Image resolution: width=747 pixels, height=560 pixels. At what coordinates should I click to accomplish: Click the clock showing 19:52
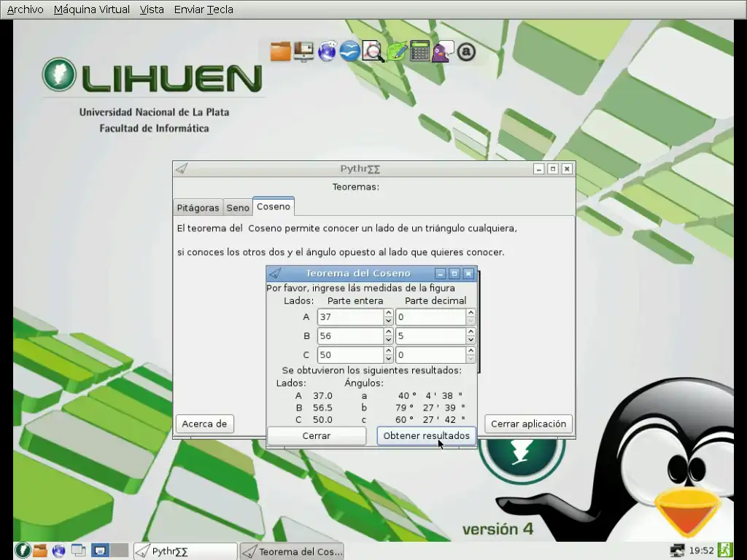(x=701, y=551)
